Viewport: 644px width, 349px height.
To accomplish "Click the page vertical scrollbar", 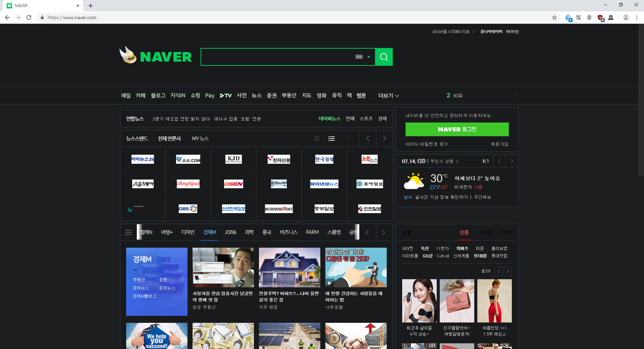I will click(641, 101).
